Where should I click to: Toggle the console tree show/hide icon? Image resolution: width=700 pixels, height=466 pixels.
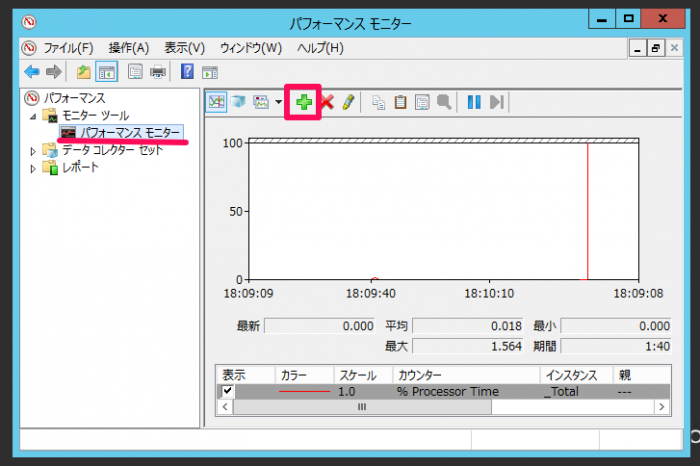pos(107,71)
